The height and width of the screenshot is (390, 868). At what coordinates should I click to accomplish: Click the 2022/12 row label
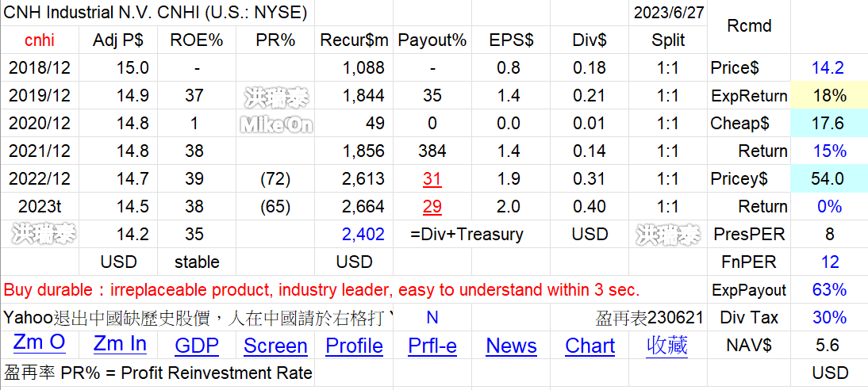tap(40, 178)
